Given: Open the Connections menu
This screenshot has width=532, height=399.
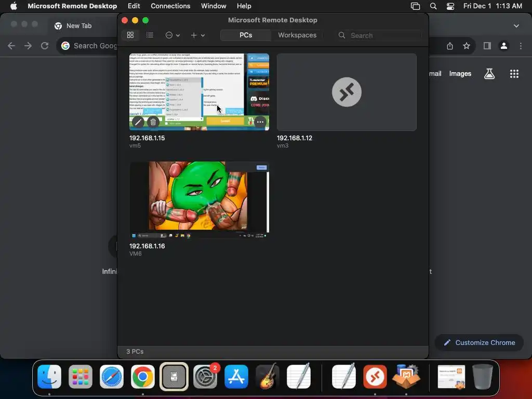Looking at the screenshot, I should (x=170, y=6).
